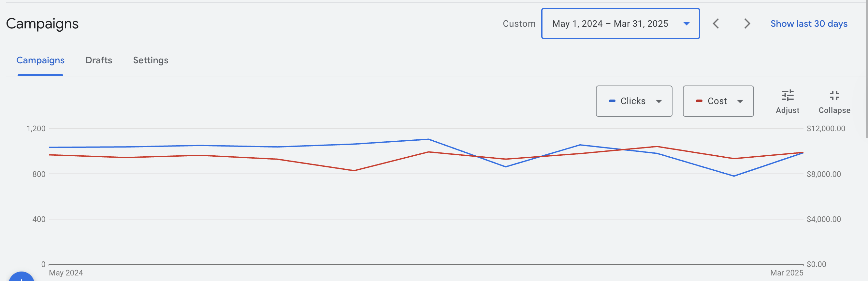Click the Show last 30 days link

click(x=809, y=23)
